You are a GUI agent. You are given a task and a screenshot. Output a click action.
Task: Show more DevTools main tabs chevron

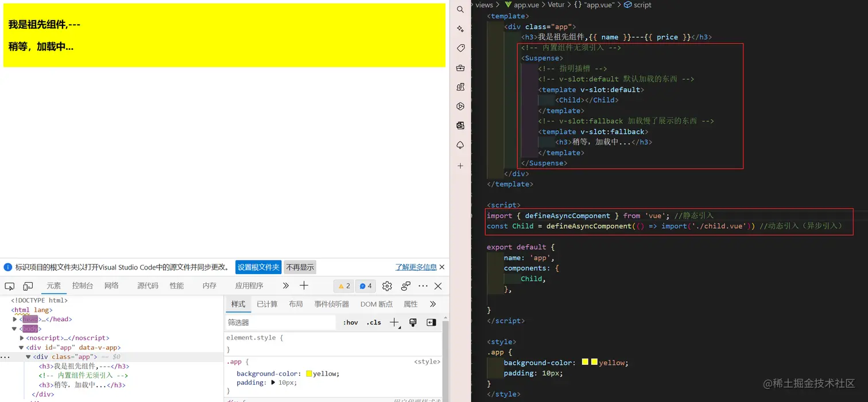tap(286, 286)
